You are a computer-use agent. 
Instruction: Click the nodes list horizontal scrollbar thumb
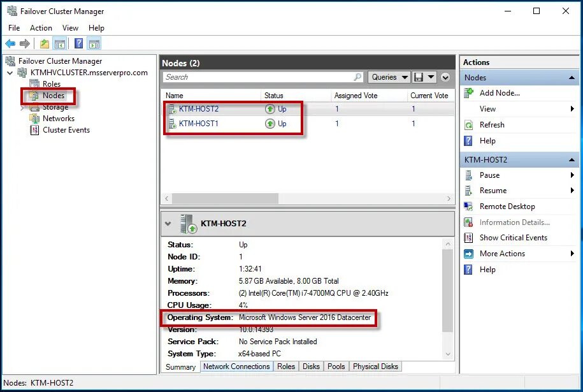pos(225,199)
